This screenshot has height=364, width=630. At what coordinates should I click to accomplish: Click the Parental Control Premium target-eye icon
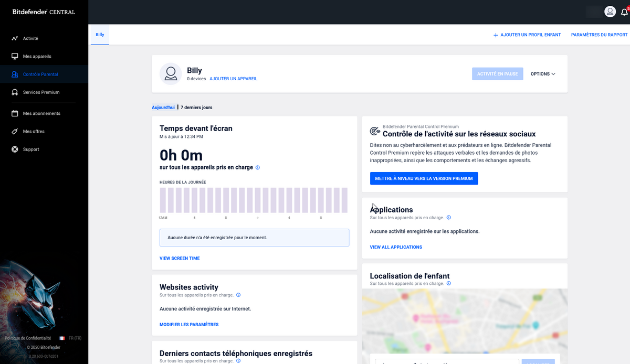click(x=375, y=131)
